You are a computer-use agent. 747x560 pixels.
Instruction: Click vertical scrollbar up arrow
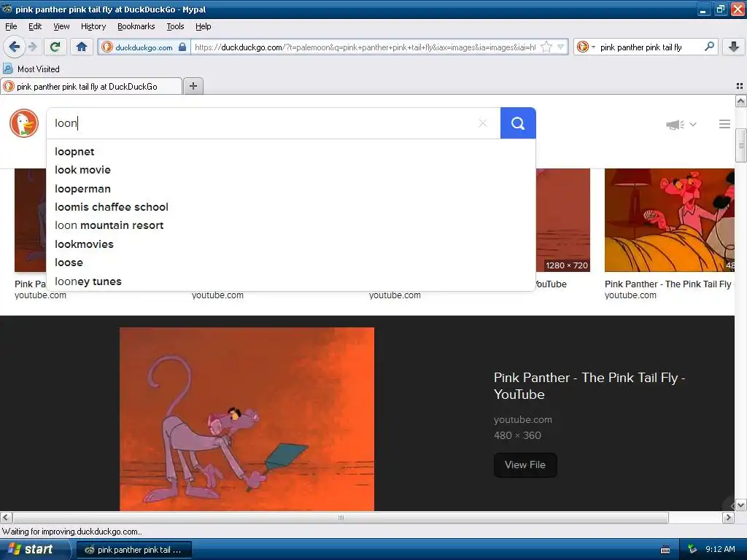[x=740, y=101]
